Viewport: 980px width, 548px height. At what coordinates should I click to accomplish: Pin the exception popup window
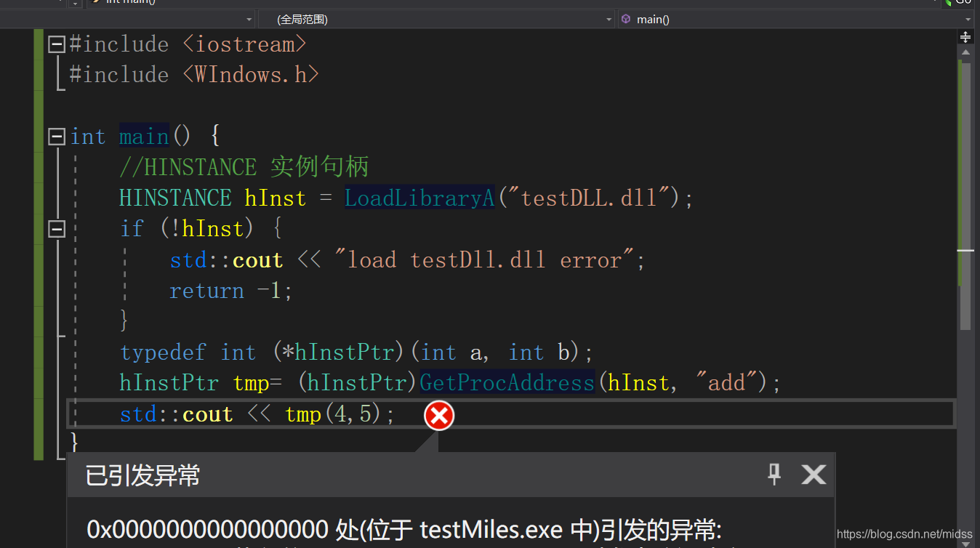(x=774, y=475)
